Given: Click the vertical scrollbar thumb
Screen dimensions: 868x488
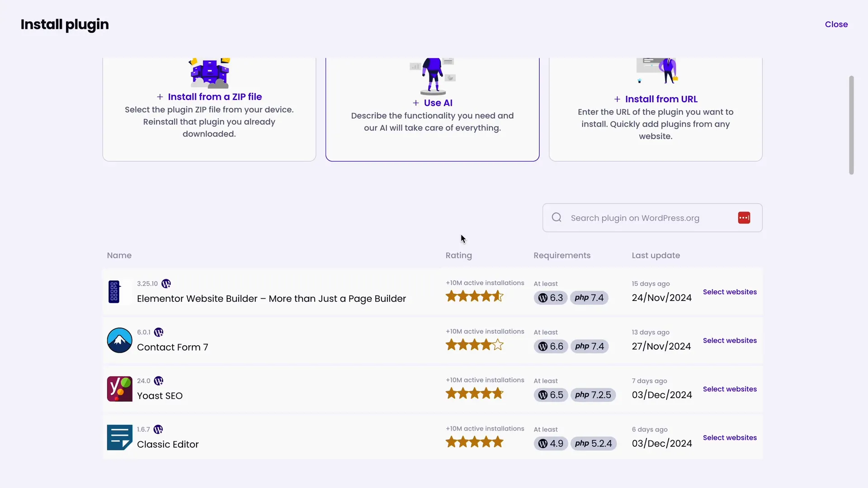Looking at the screenshot, I should pyautogui.click(x=851, y=125).
